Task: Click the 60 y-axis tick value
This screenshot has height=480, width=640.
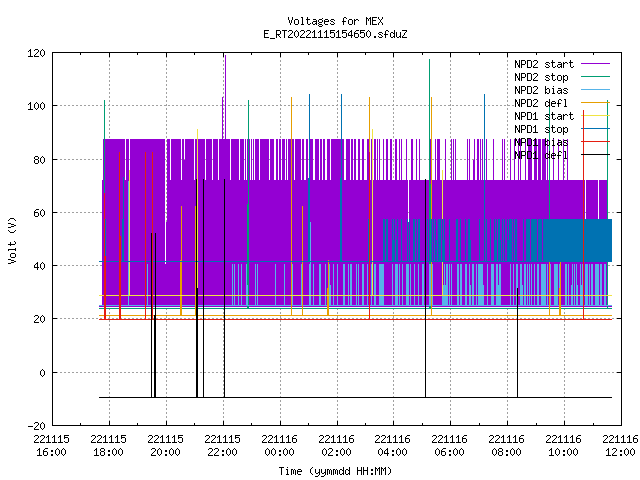Action: [39, 213]
